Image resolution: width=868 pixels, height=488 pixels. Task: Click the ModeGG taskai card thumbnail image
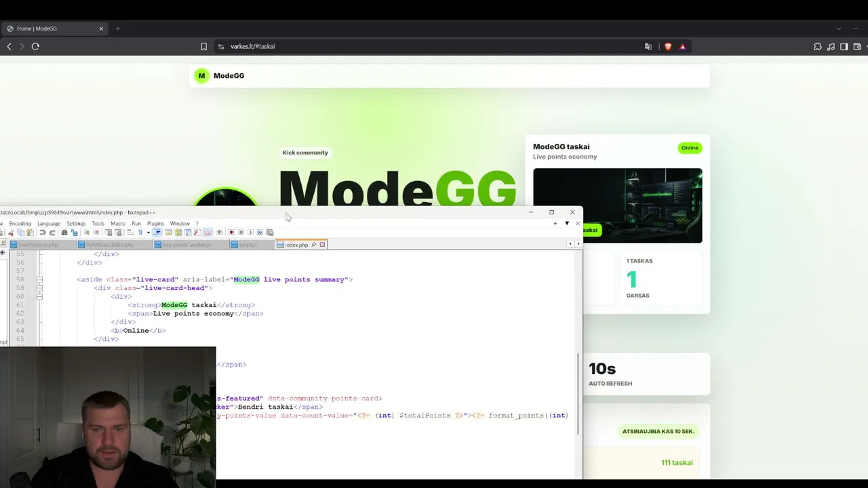tap(618, 205)
